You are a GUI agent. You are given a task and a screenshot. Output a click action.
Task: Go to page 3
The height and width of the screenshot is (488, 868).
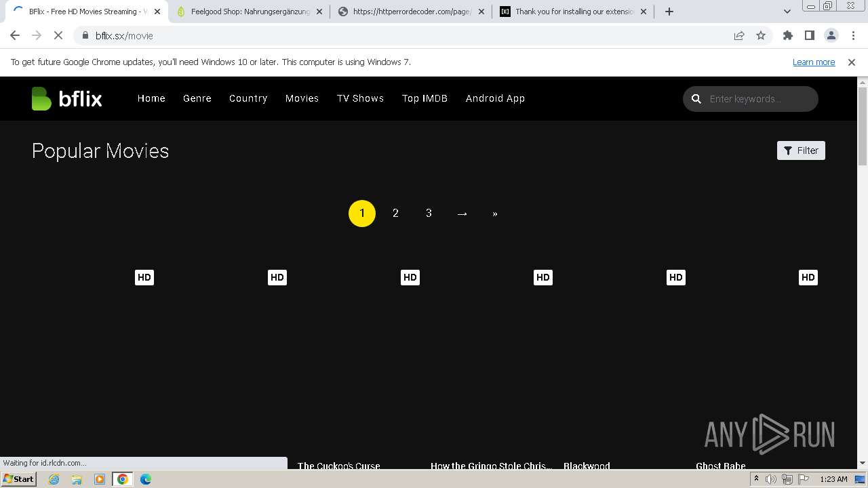coord(429,213)
